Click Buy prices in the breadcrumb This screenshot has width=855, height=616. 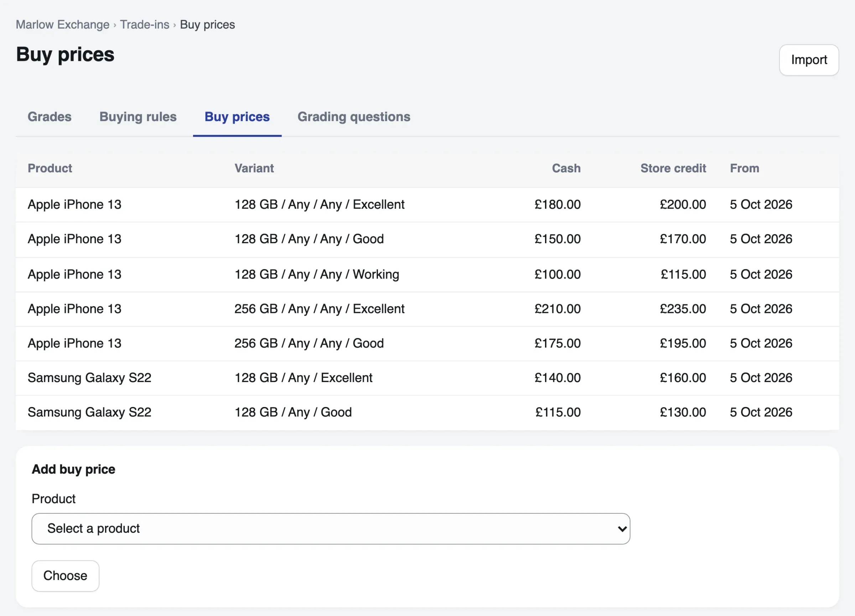207,25
